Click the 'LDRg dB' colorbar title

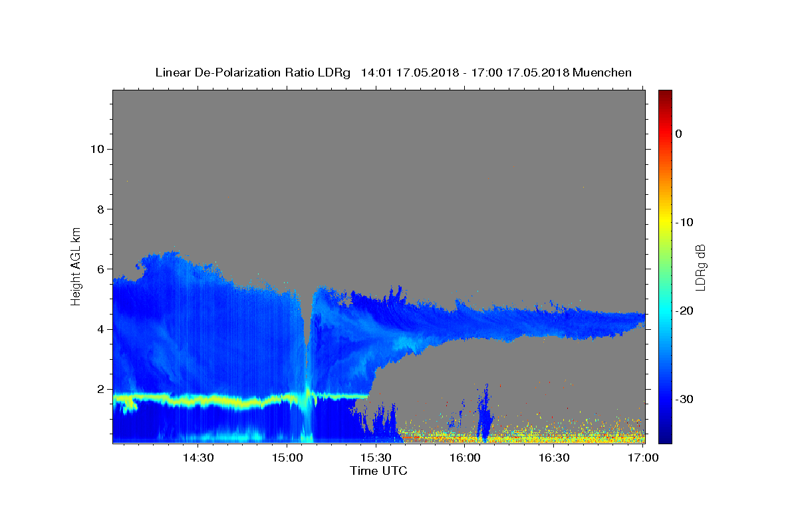pos(700,266)
